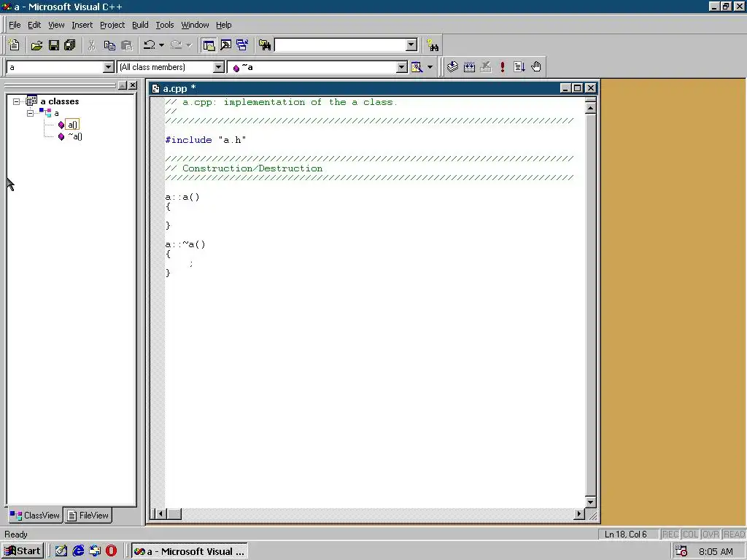This screenshot has height=560, width=747.
Task: Select destructor ~a() in ClassView
Action: point(75,136)
